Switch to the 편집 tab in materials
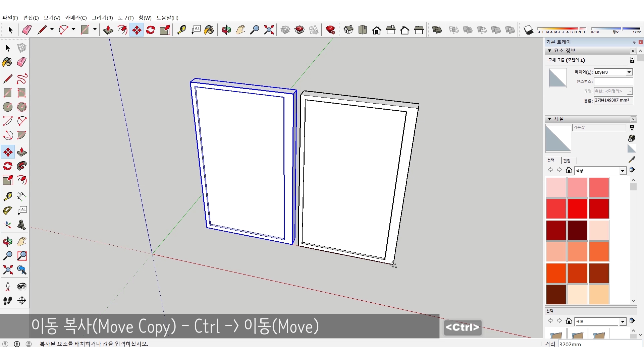The image size is (644, 362). (x=567, y=161)
